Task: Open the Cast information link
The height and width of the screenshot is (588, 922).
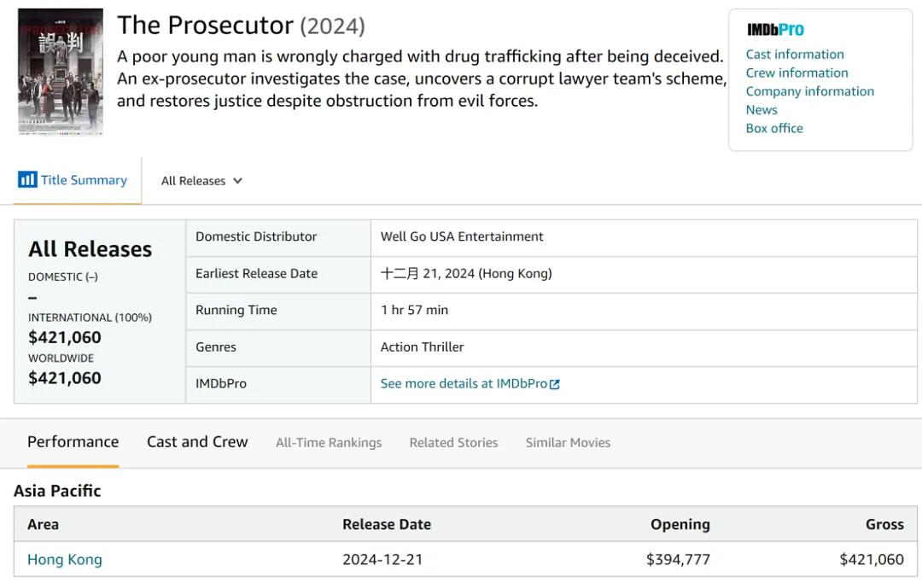Action: click(x=795, y=55)
